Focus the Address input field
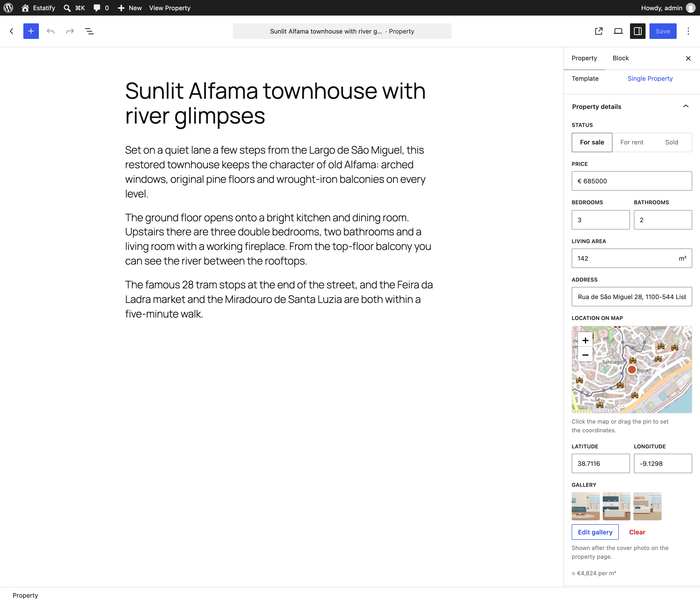 [x=632, y=297]
